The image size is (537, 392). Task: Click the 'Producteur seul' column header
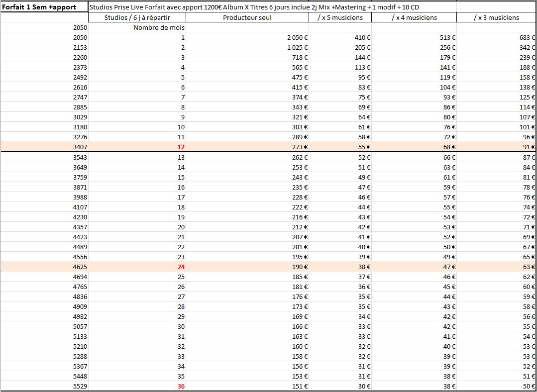pos(247,17)
